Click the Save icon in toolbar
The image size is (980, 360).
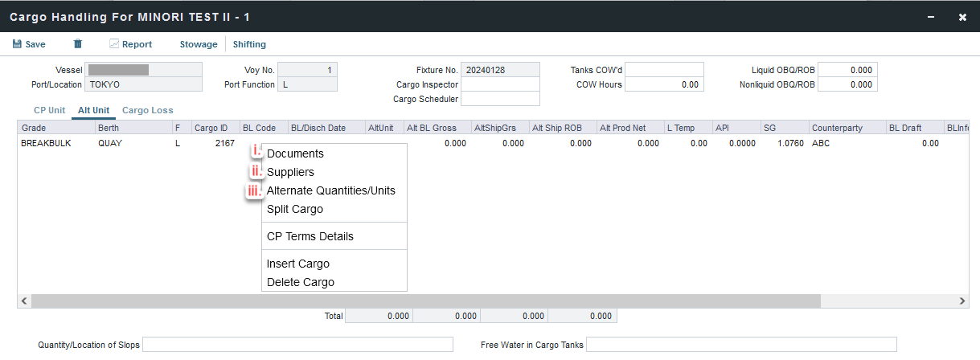click(17, 44)
